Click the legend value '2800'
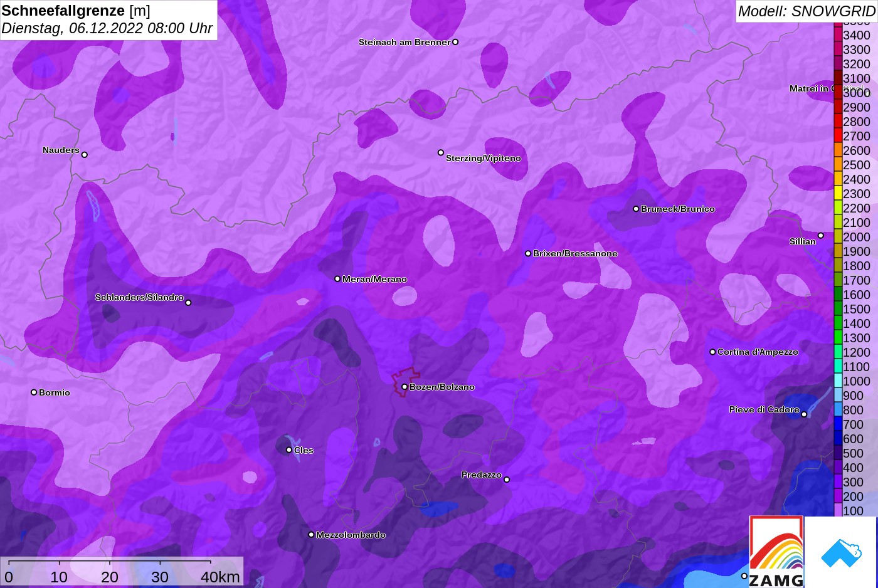This screenshot has width=878, height=588. [857, 122]
